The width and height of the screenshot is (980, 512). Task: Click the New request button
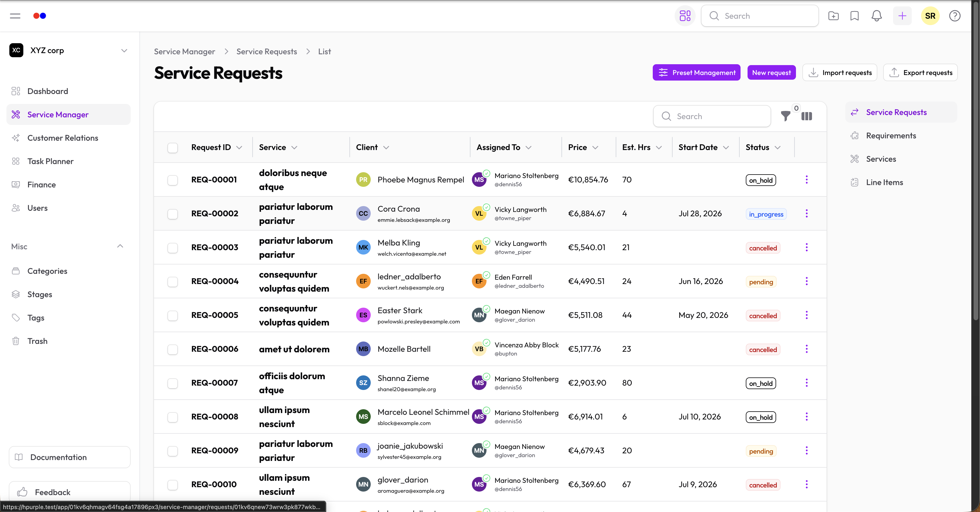[771, 72]
